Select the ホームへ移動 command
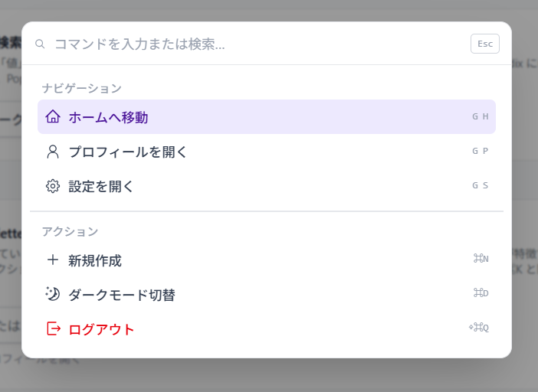 point(267,117)
